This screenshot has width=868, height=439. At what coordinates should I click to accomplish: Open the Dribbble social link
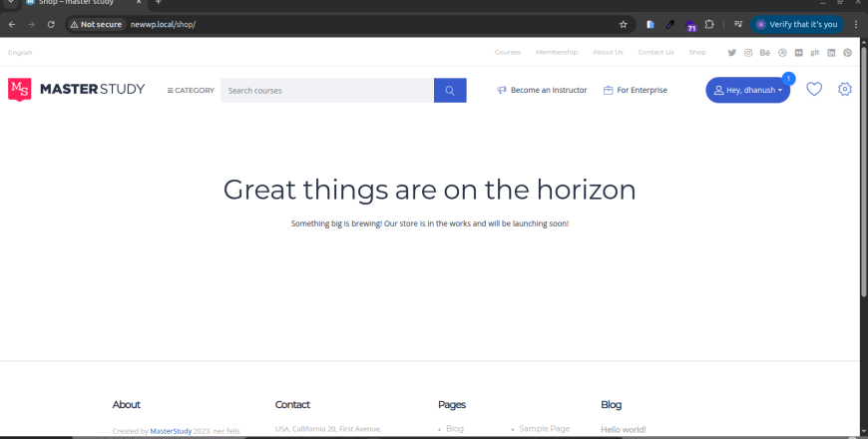click(782, 53)
